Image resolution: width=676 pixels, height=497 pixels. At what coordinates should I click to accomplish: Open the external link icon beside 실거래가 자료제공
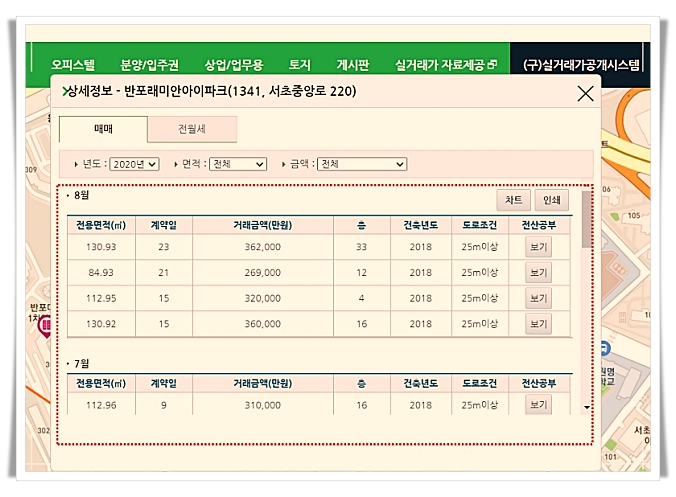[x=492, y=65]
